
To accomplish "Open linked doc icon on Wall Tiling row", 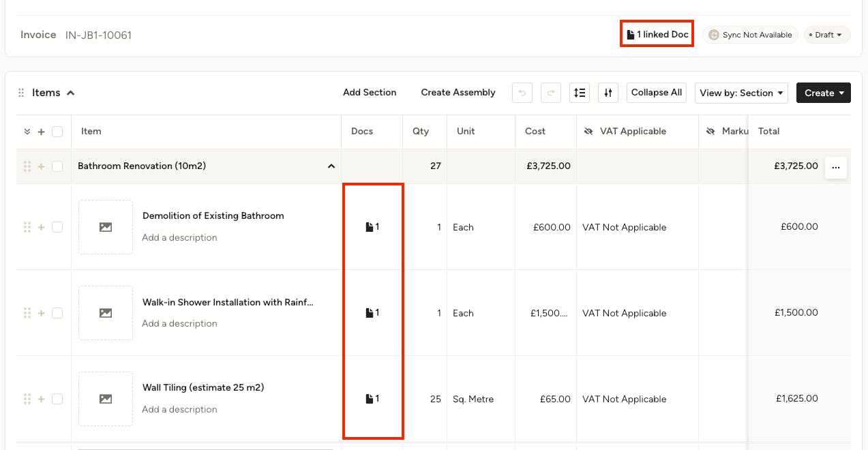I will (372, 399).
